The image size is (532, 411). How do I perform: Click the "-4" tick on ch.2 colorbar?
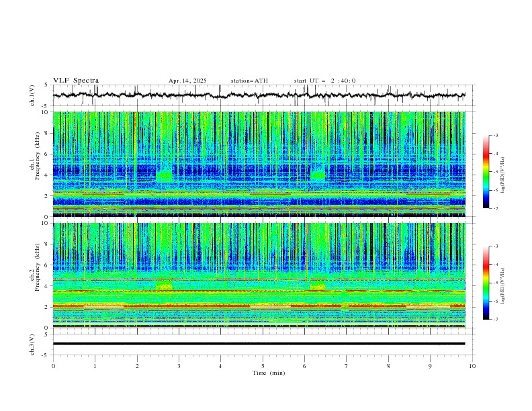[495, 265]
